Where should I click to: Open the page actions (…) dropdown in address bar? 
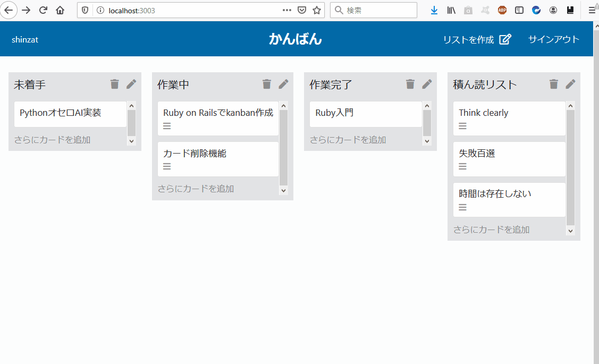pos(286,10)
